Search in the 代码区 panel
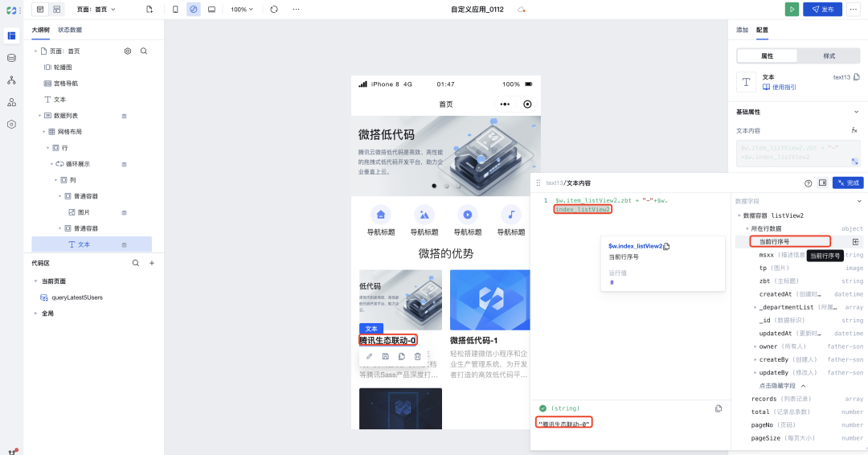The height and width of the screenshot is (455, 868). tap(136, 264)
